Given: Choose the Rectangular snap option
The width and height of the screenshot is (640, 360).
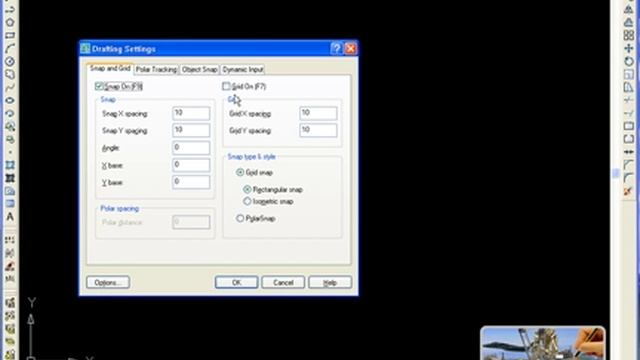Looking at the screenshot, I should (x=247, y=189).
